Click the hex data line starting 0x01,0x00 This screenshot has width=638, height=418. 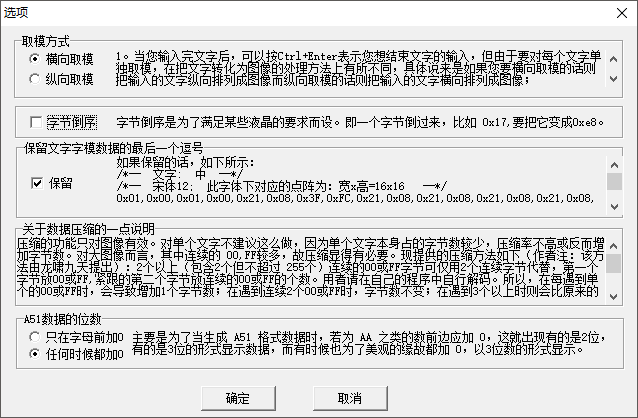point(355,198)
